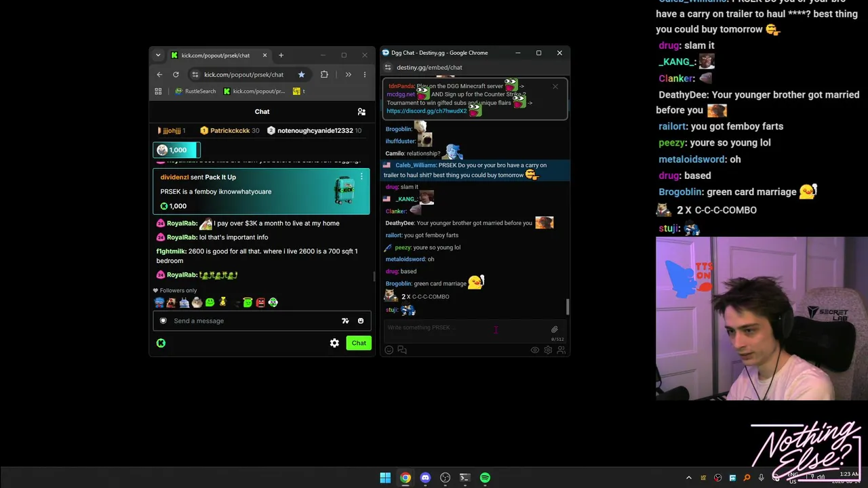This screenshot has height=488, width=868.
Task: Click the chat identity badge in Kick input
Action: [x=163, y=321]
